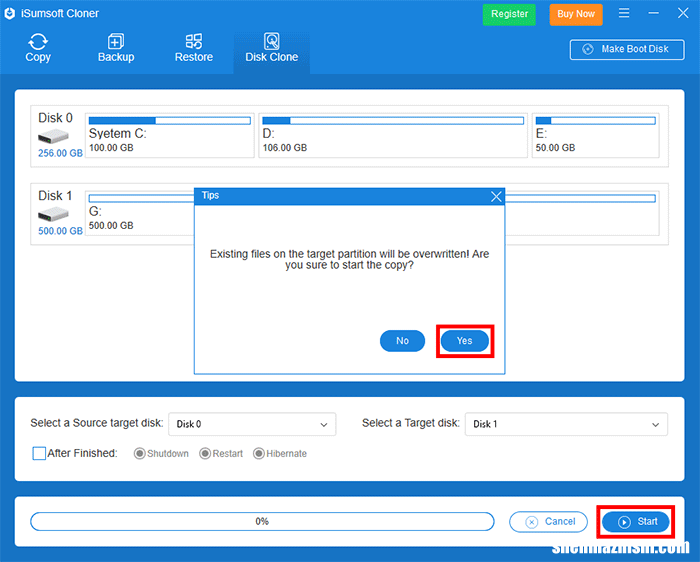This screenshot has width=700, height=562.
Task: Click No in the Tips dialog
Action: click(402, 341)
